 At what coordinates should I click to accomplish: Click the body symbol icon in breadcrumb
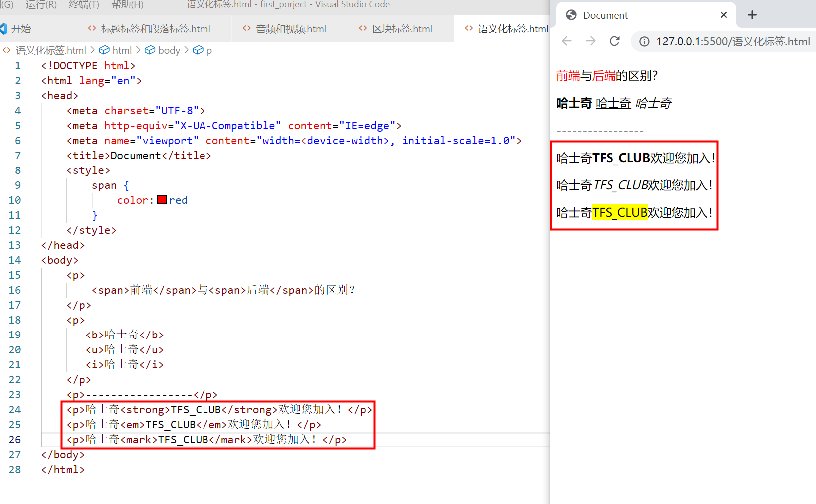pos(150,50)
